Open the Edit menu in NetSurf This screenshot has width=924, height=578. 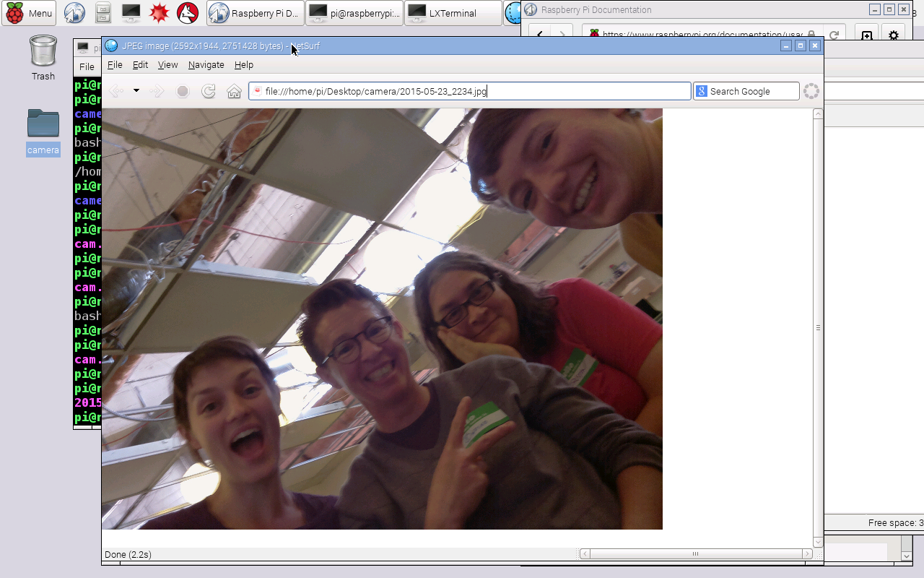pyautogui.click(x=140, y=65)
